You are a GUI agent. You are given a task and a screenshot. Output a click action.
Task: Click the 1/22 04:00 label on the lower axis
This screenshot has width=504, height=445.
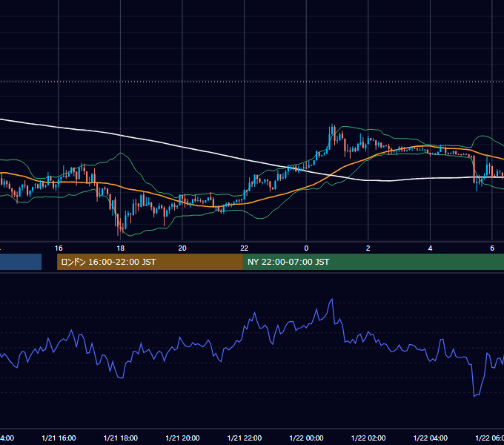(431, 438)
